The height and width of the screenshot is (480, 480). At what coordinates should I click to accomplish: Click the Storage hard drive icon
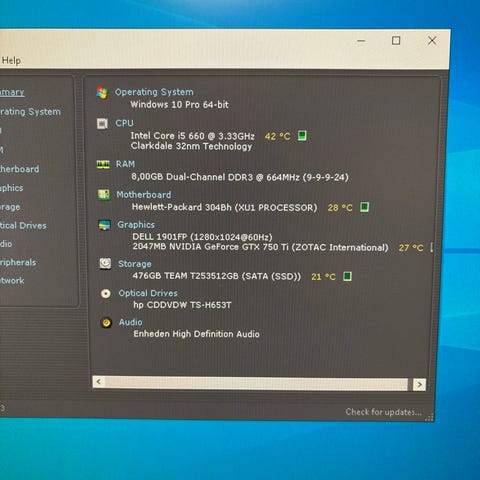105,264
